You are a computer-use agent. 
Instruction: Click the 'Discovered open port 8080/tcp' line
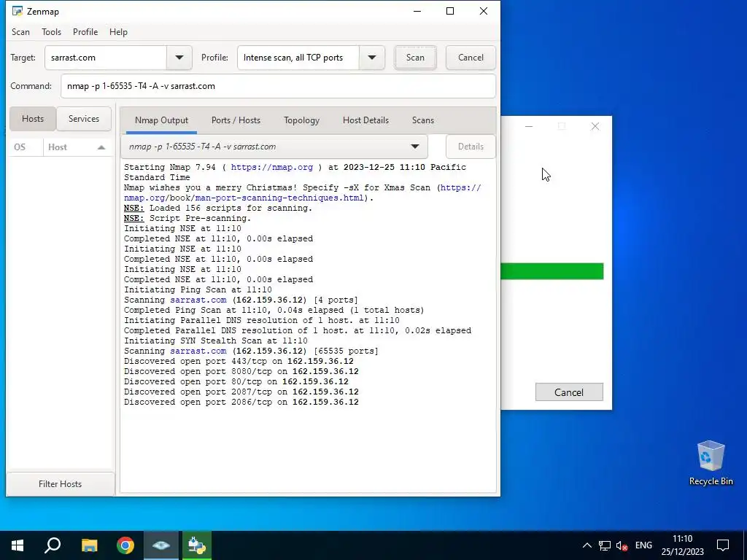pyautogui.click(x=241, y=371)
